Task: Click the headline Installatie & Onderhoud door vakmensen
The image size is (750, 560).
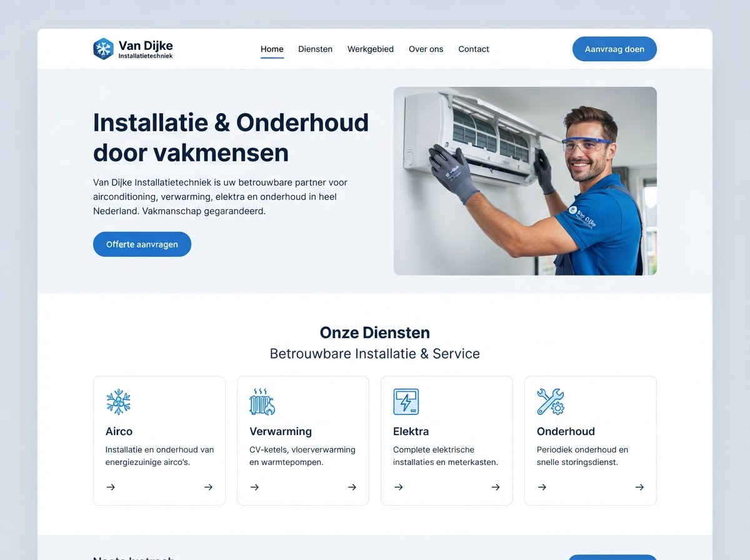Action: tap(231, 137)
